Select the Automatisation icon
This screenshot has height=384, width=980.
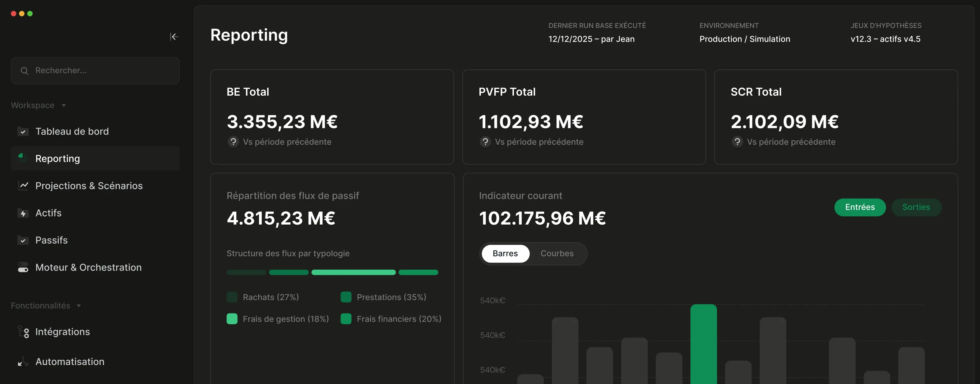tap(23, 362)
